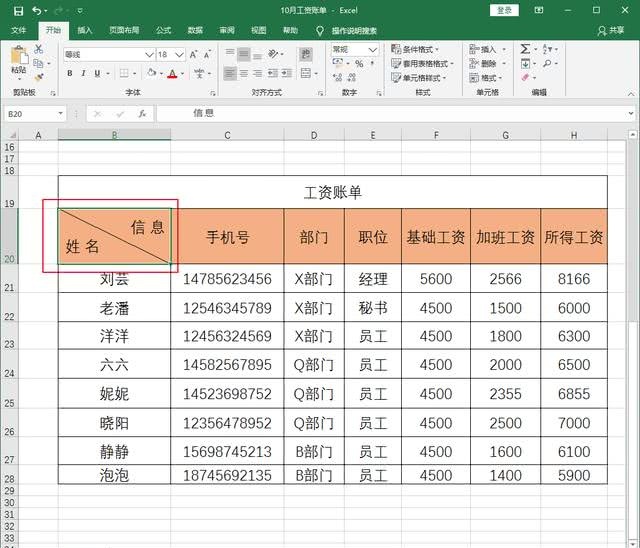This screenshot has width=640, height=548.
Task: Expand the font size 18 dropdown
Action: [179, 54]
